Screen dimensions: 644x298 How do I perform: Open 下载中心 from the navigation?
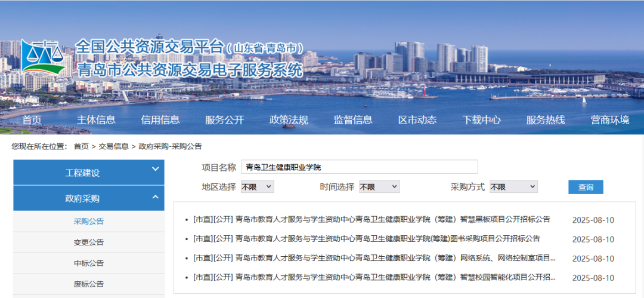[x=481, y=120]
